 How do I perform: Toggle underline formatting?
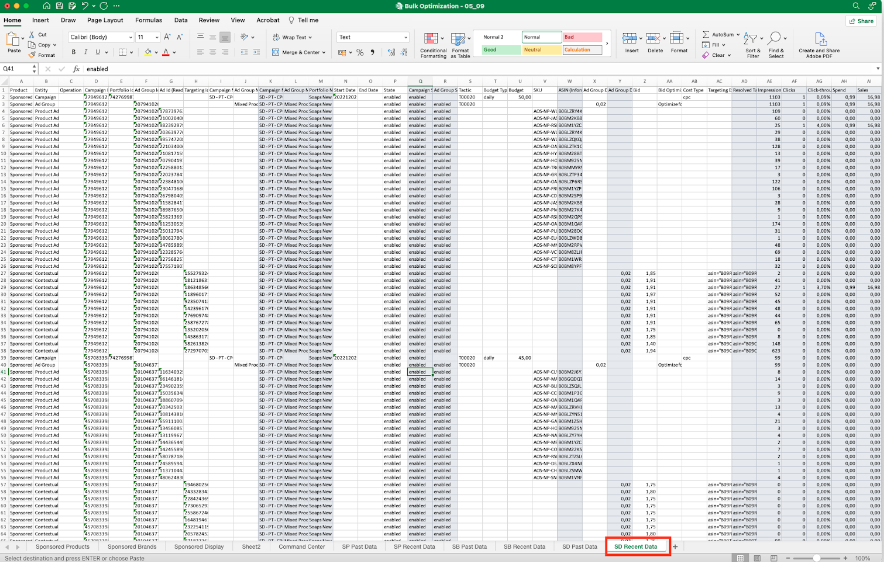(99, 52)
